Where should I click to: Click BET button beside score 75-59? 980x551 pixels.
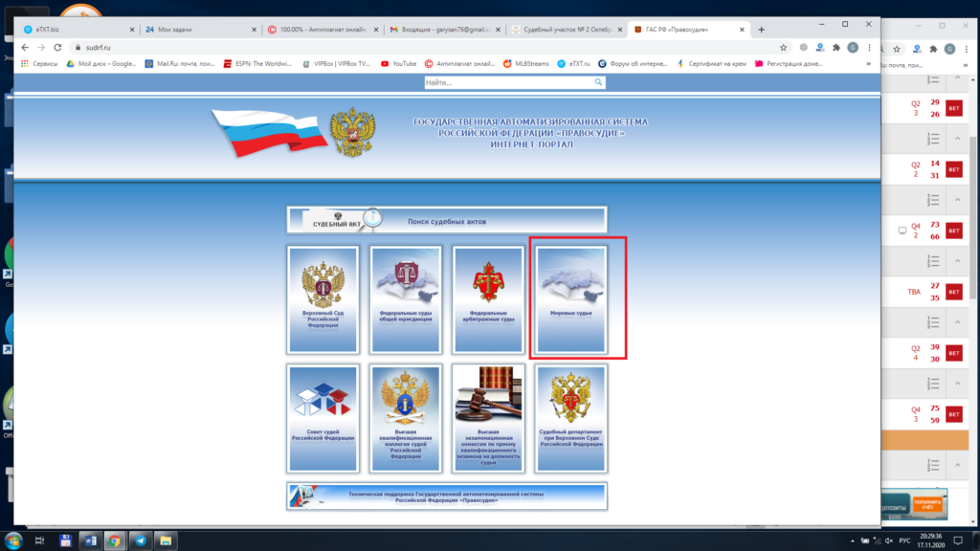954,414
